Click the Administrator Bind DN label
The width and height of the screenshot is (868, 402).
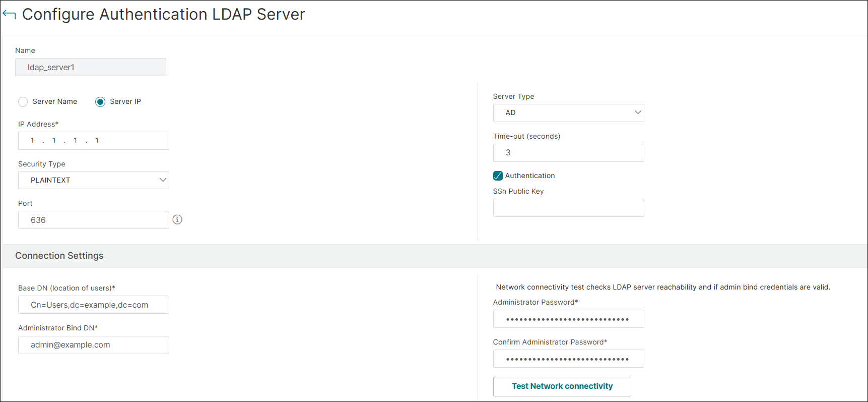pos(58,328)
